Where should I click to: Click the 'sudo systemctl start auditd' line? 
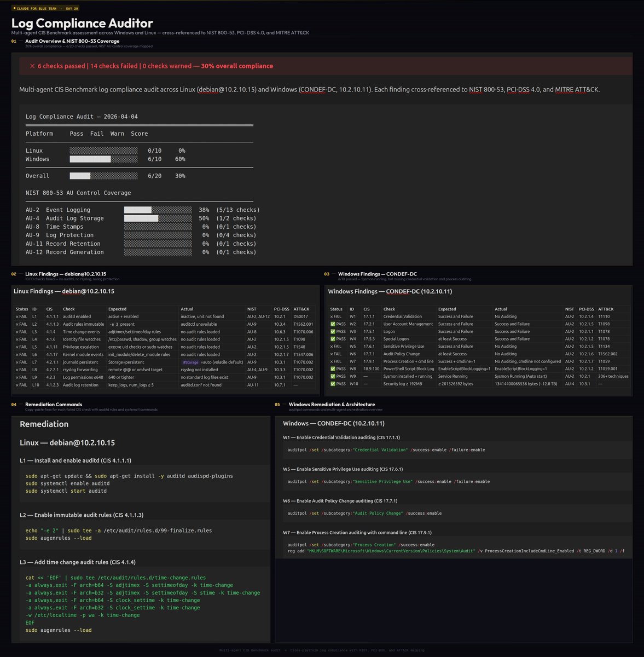[x=66, y=491]
